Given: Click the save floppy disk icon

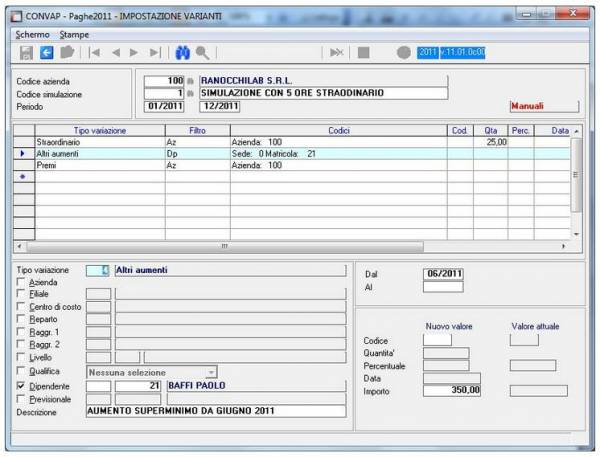Looking at the screenshot, I should pos(26,53).
